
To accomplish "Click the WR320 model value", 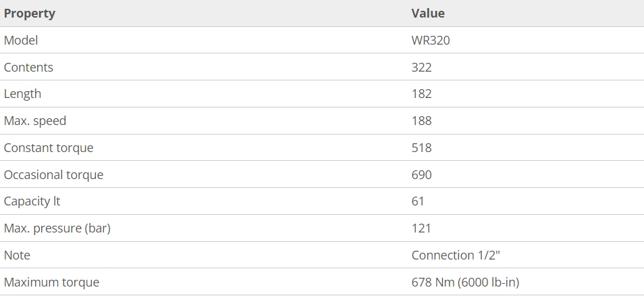I will 431,41.
